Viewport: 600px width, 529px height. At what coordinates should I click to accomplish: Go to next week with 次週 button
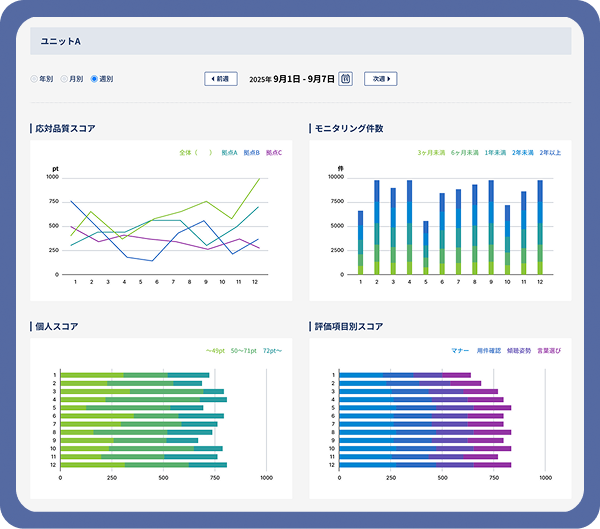click(380, 78)
